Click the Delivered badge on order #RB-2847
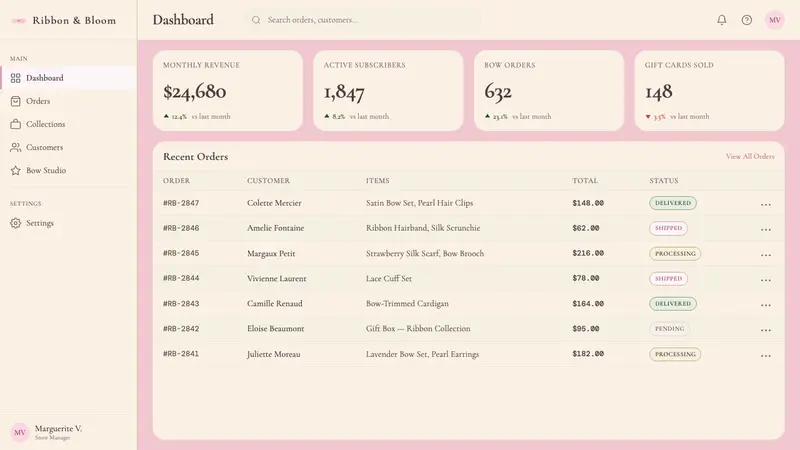This screenshot has height=450, width=800. pyautogui.click(x=672, y=203)
